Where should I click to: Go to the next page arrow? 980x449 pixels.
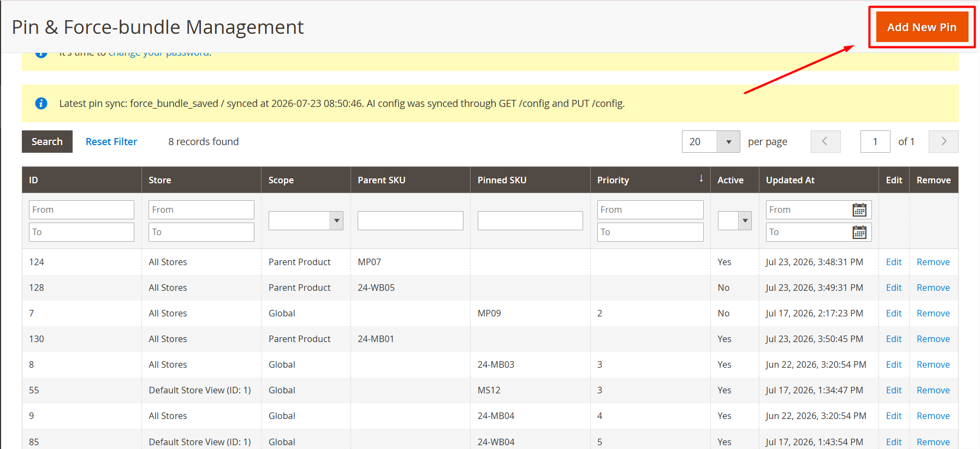point(943,142)
